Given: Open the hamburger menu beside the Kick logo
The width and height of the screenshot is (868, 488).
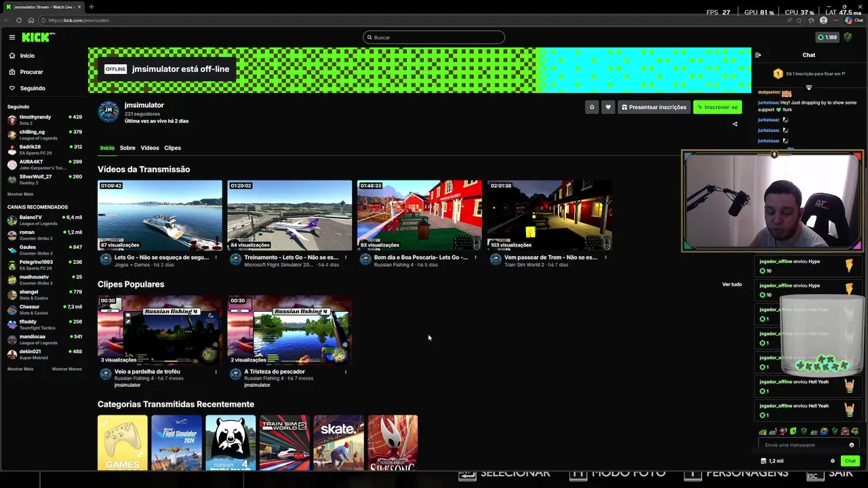Looking at the screenshot, I should tap(12, 37).
